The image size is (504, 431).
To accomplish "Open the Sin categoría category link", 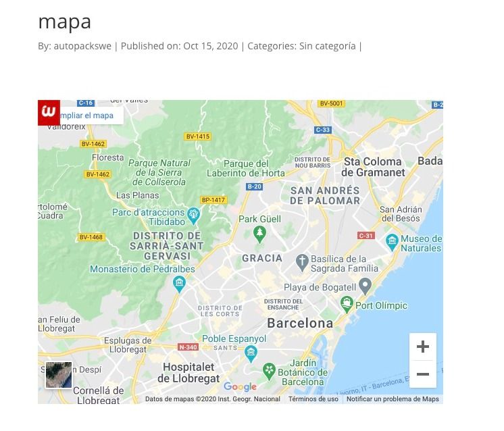I will point(328,46).
